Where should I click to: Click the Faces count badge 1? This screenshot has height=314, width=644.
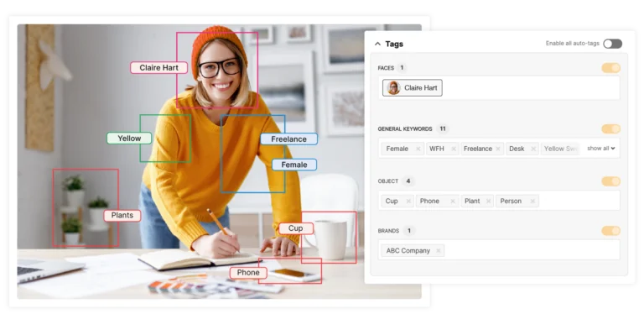(402, 68)
